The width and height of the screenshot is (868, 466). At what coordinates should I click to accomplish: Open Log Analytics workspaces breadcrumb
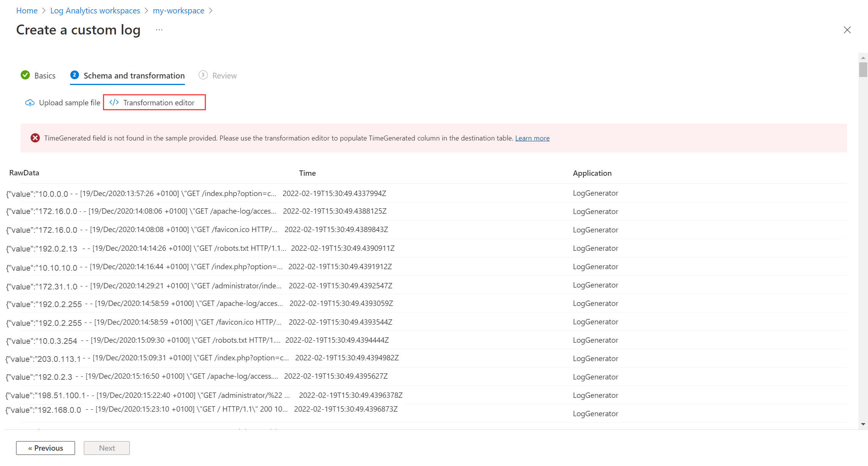click(95, 11)
